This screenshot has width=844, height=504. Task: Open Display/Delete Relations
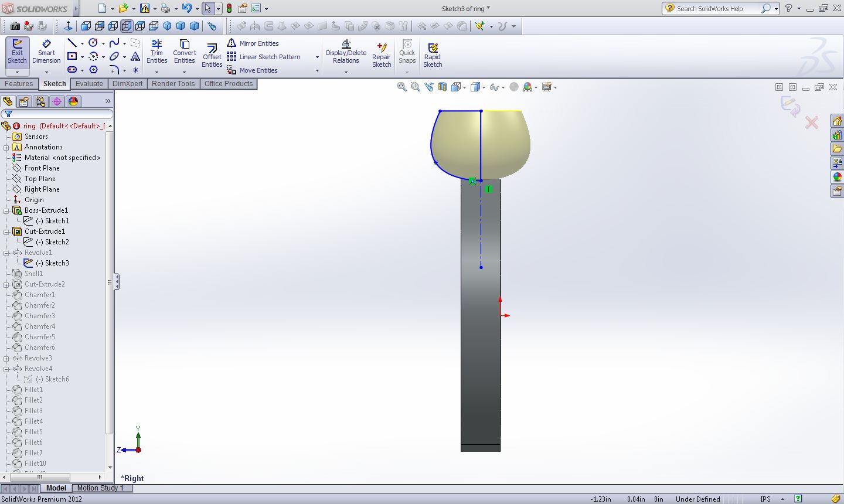click(346, 52)
